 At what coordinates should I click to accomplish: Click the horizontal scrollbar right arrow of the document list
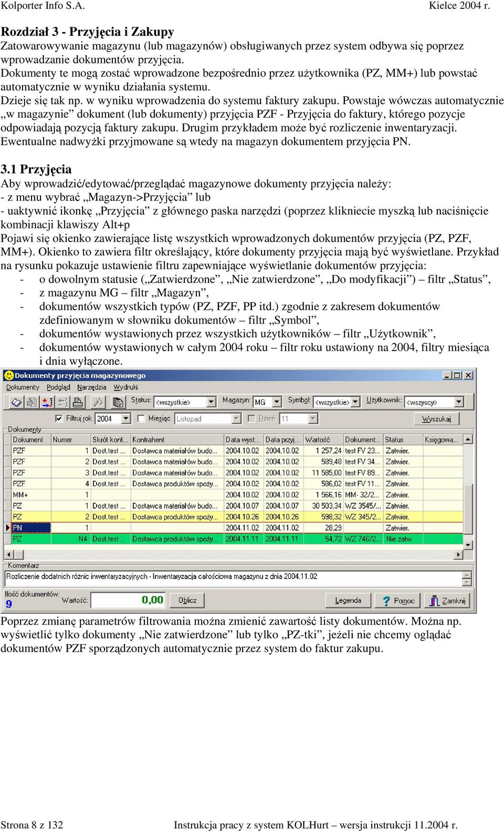point(459,554)
